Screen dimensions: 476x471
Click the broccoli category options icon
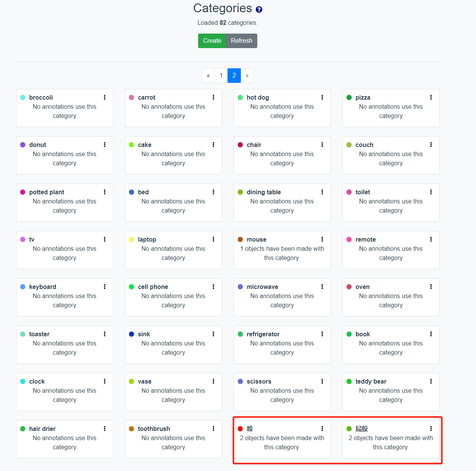(105, 97)
